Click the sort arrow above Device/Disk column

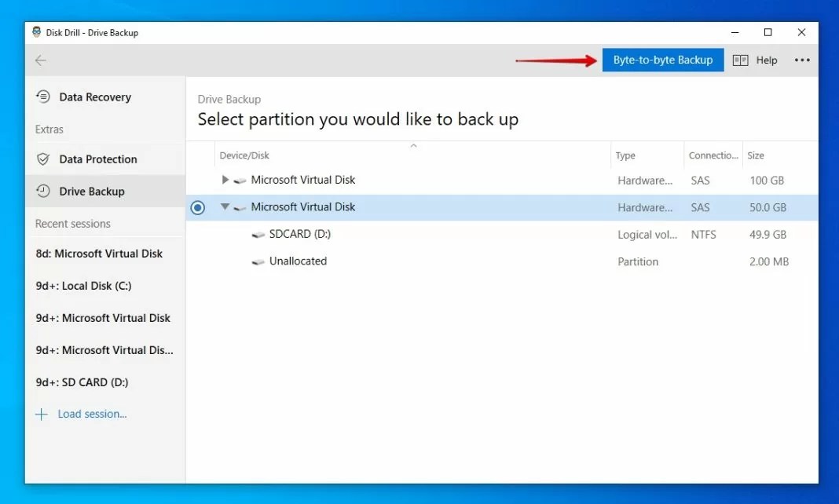click(413, 145)
